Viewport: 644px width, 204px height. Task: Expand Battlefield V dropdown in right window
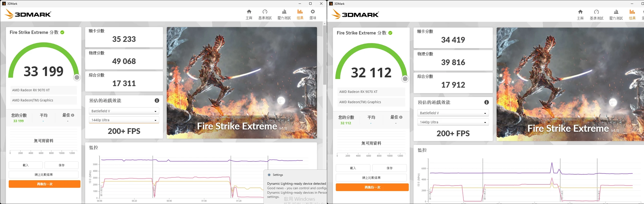click(x=453, y=113)
